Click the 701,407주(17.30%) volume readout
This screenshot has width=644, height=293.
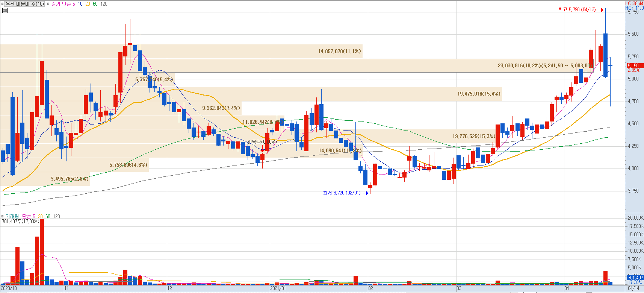click(21, 221)
